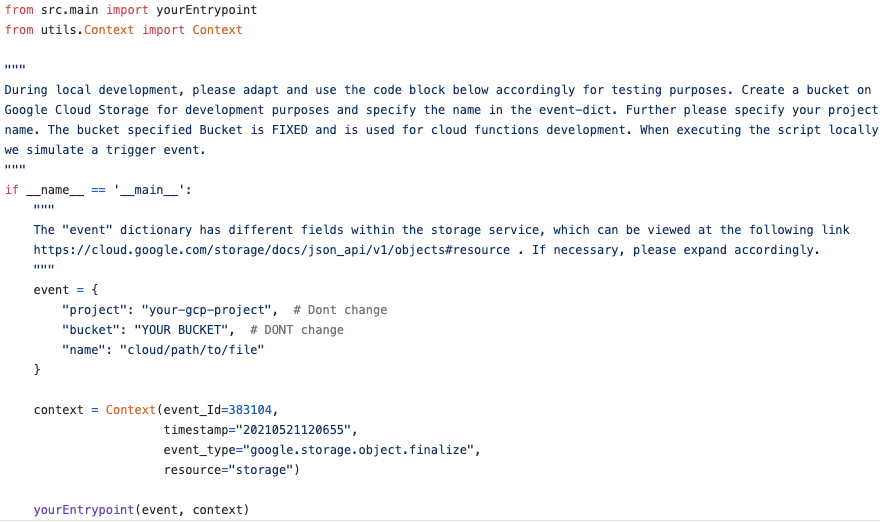The image size is (880, 522).
Task: Click the yourEntrypoint import name
Action: point(207,10)
